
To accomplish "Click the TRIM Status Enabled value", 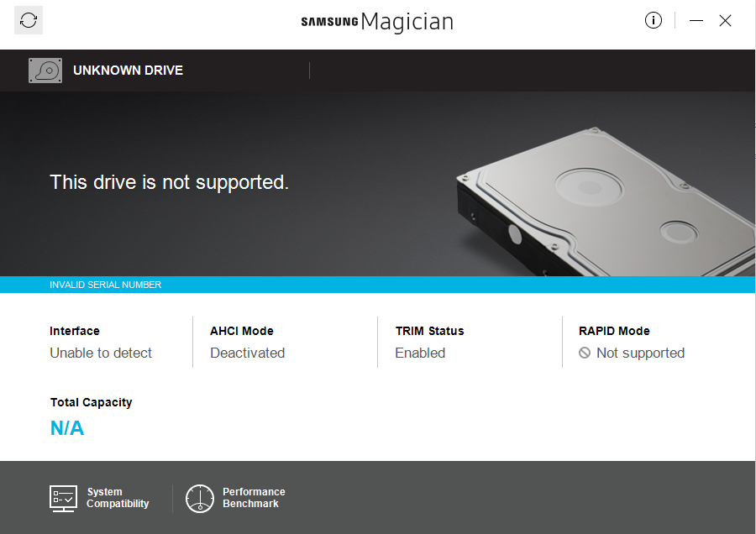I will coord(420,353).
